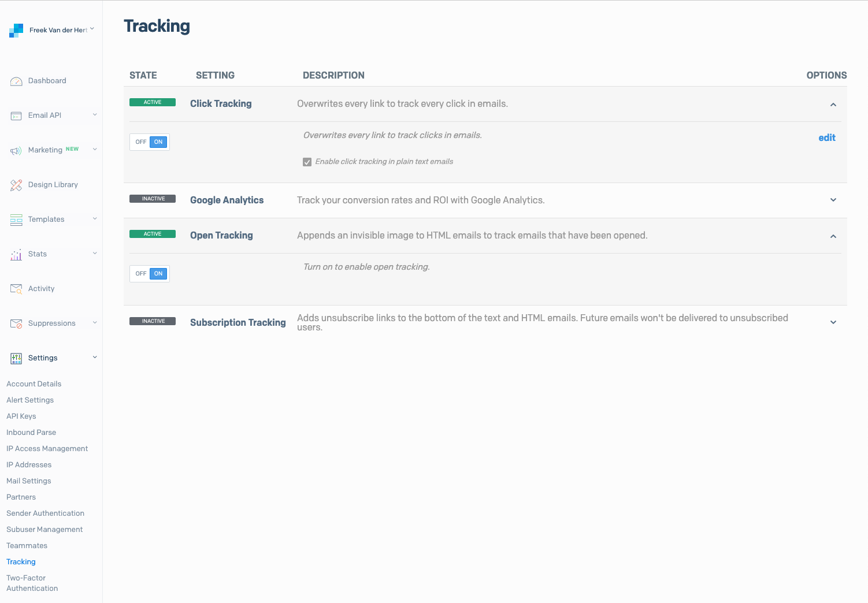
Task: Go to Subuser Management
Action: [44, 530]
